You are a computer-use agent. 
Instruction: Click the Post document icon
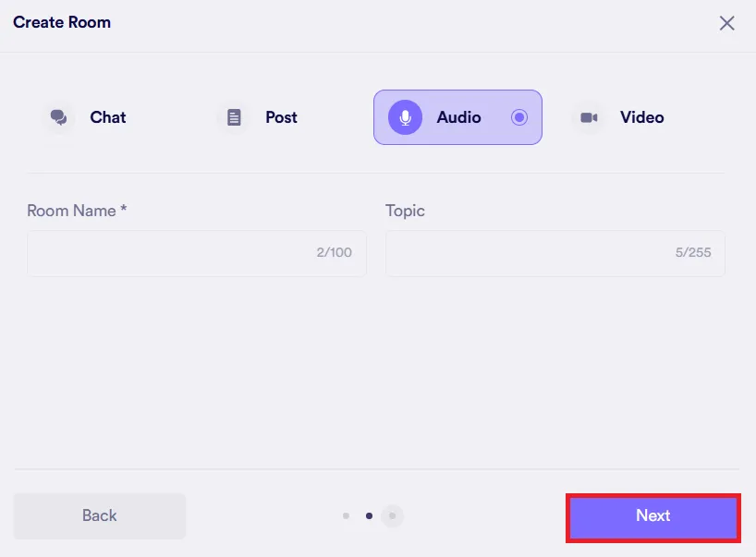[234, 117]
